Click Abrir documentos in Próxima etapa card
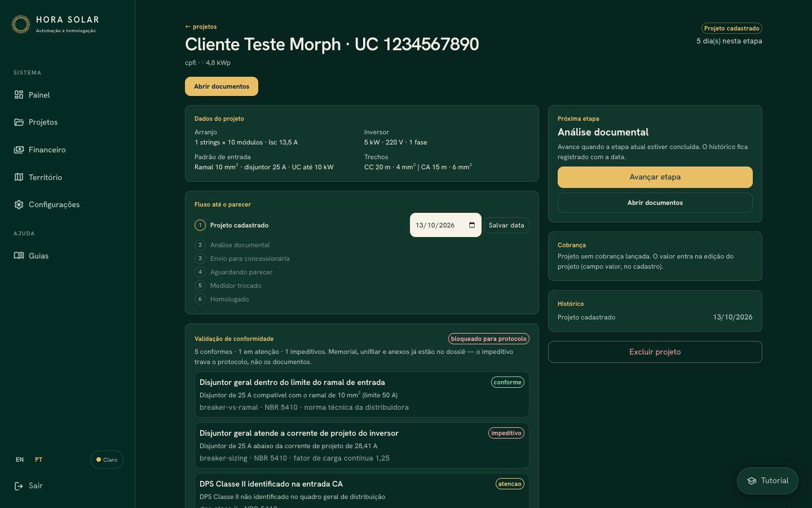Viewport: 812px width, 508px height. point(655,203)
